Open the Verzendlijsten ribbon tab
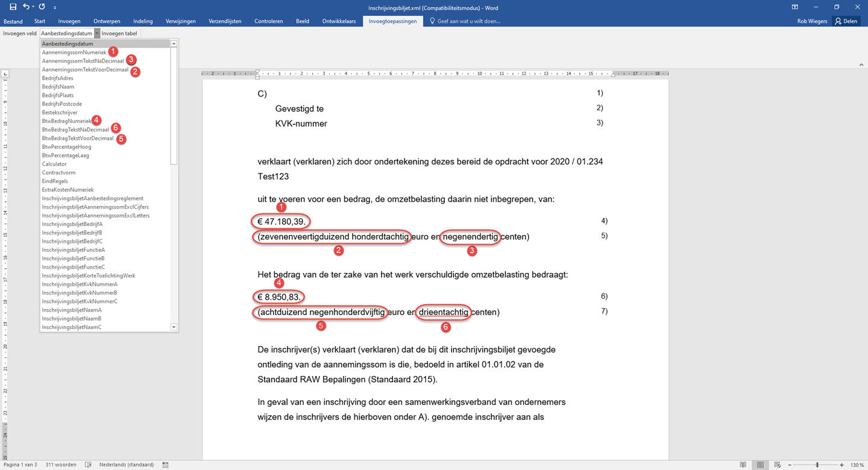Image resolution: width=868 pixels, height=470 pixels. pos(225,21)
